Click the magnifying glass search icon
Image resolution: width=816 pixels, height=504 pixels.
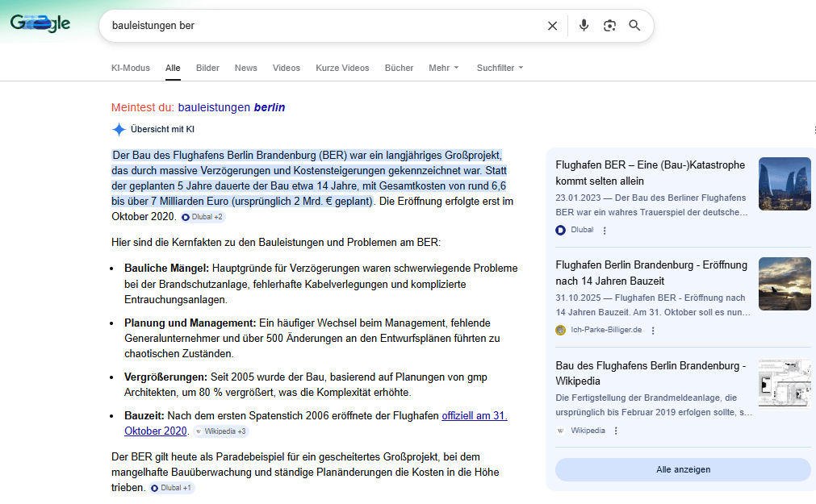[634, 26]
